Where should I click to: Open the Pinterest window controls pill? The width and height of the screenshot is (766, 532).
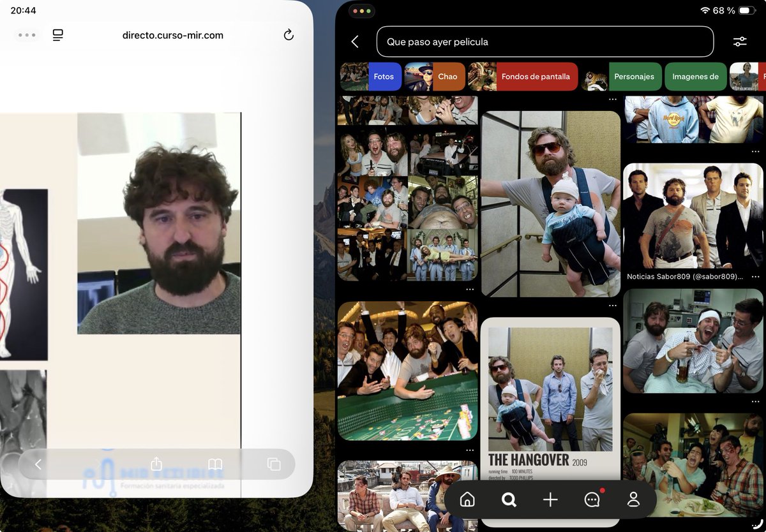(x=361, y=11)
